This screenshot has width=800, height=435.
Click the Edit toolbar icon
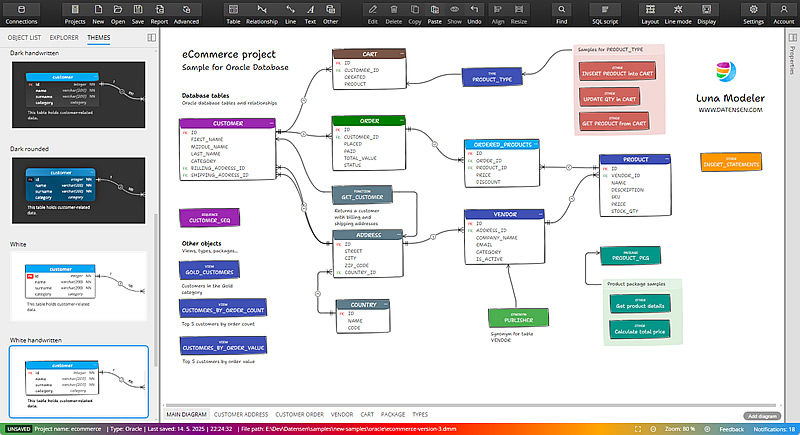click(372, 14)
